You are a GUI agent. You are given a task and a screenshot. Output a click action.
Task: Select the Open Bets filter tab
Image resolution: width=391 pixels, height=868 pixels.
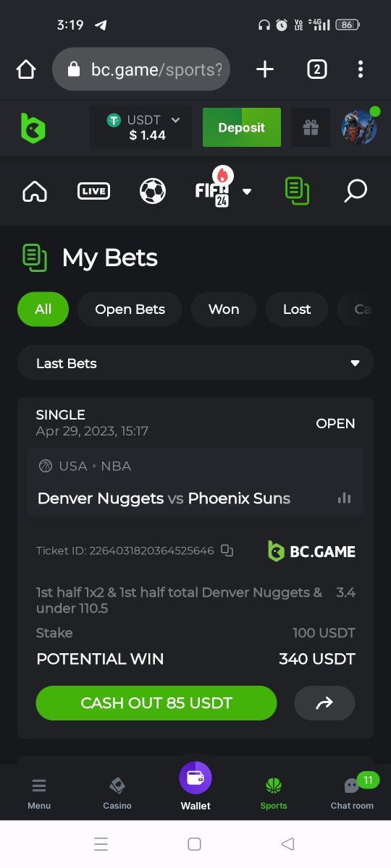click(130, 309)
